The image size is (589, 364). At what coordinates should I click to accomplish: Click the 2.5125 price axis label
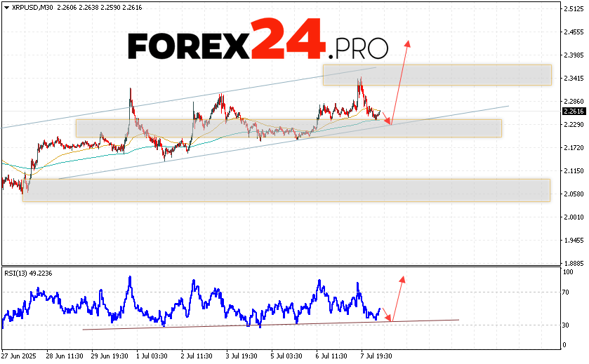point(573,8)
